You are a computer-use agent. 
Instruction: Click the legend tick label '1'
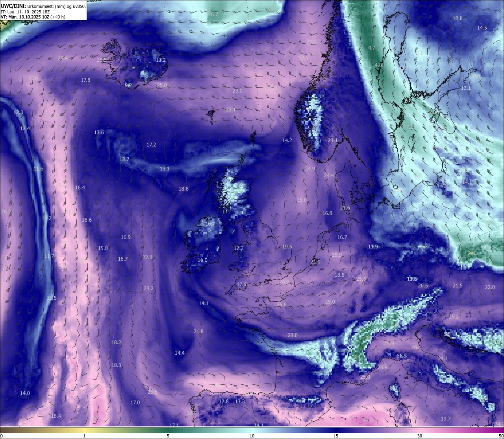click(x=84, y=436)
